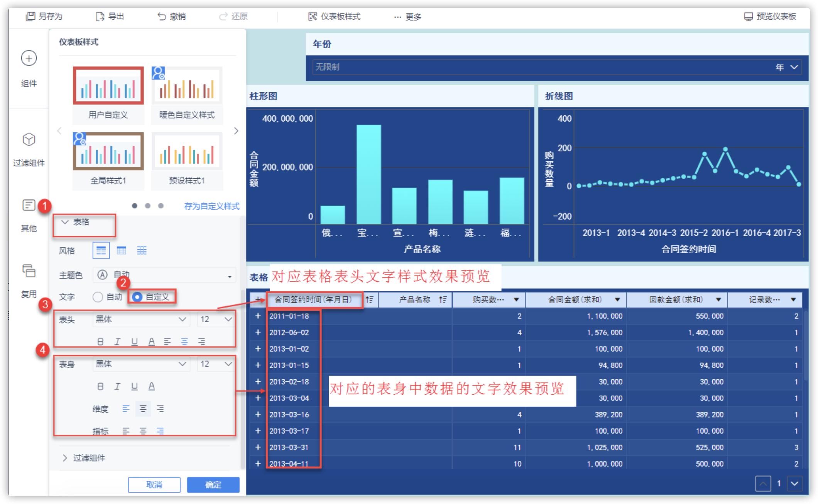Open the body (表身) font size dropdown
Viewport: 818px width, 504px height.
[216, 364]
